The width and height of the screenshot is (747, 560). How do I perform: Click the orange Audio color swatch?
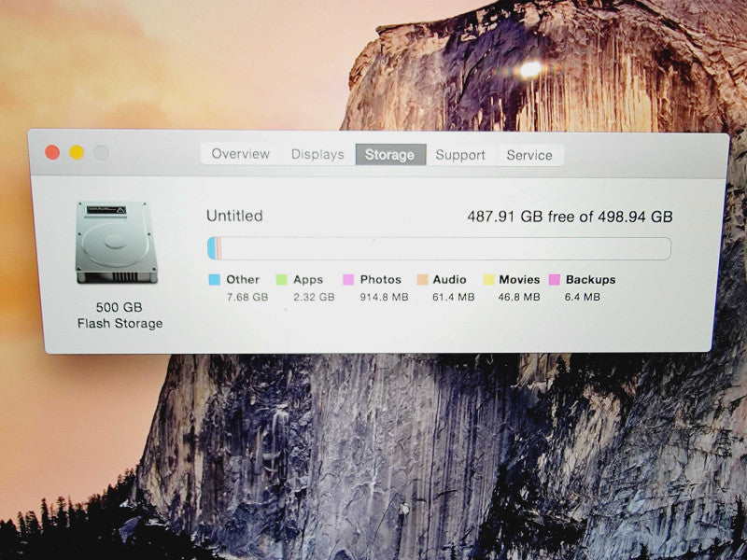(423, 279)
